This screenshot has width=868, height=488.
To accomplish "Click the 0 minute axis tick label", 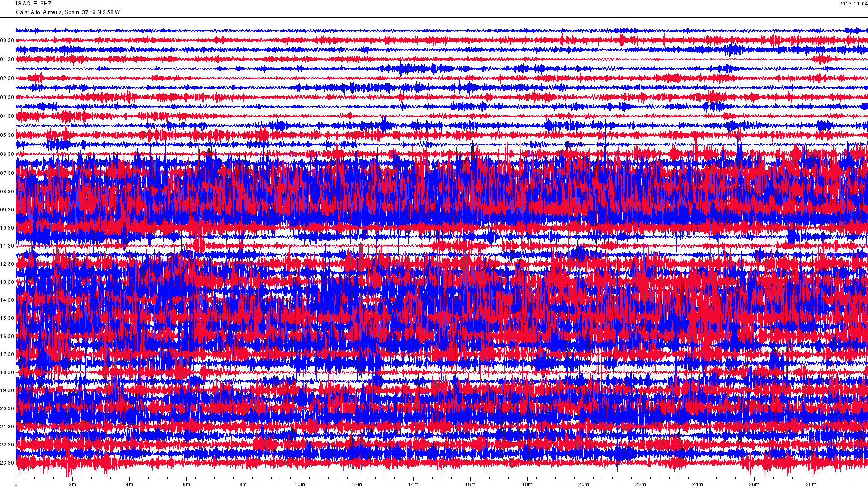I will pos(16,485).
